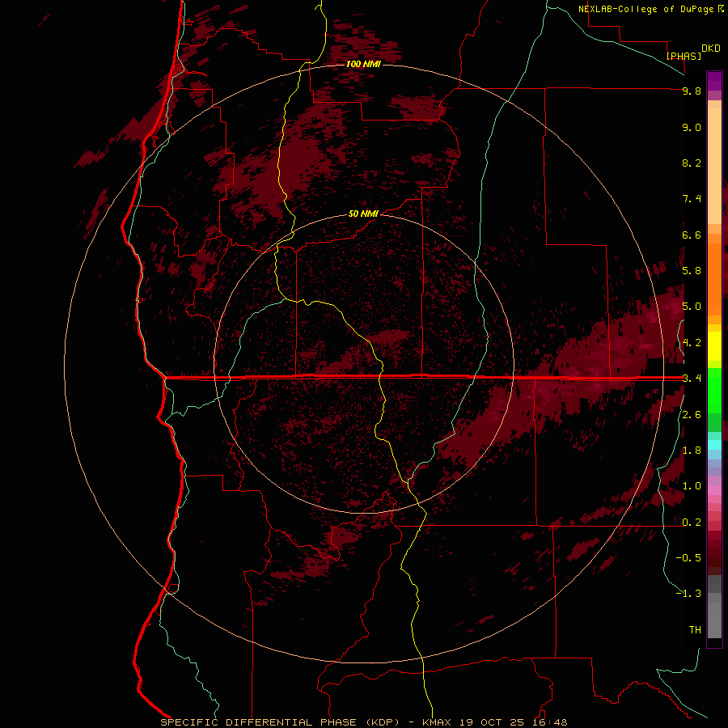Click the 8.2 legend value
728x728 pixels.
point(692,163)
